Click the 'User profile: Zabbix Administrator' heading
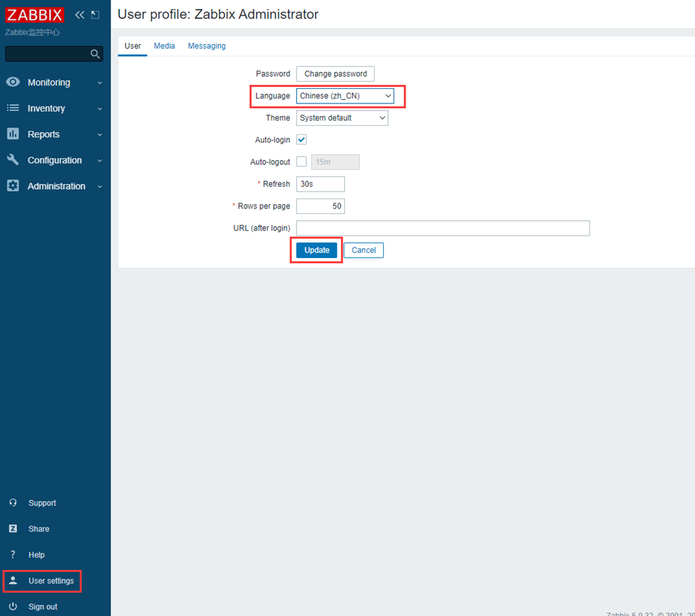Screen dimensions: 695x616 coord(218,14)
